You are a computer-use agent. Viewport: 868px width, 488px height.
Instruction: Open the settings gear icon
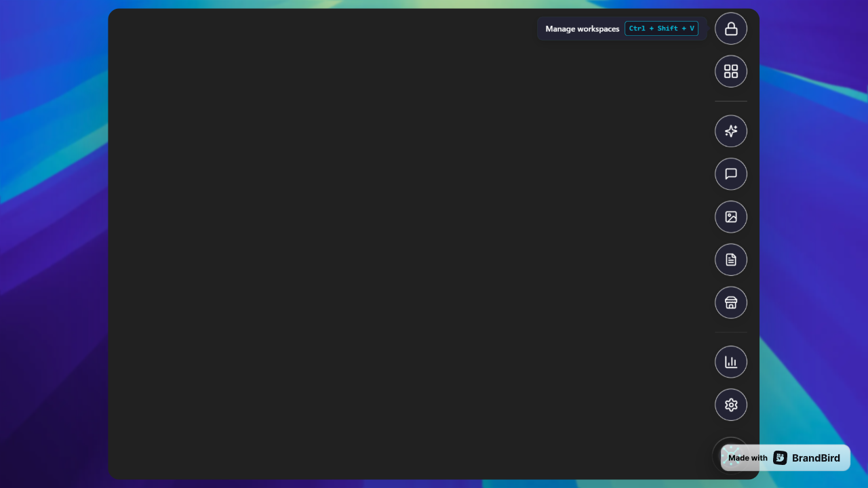(730, 405)
